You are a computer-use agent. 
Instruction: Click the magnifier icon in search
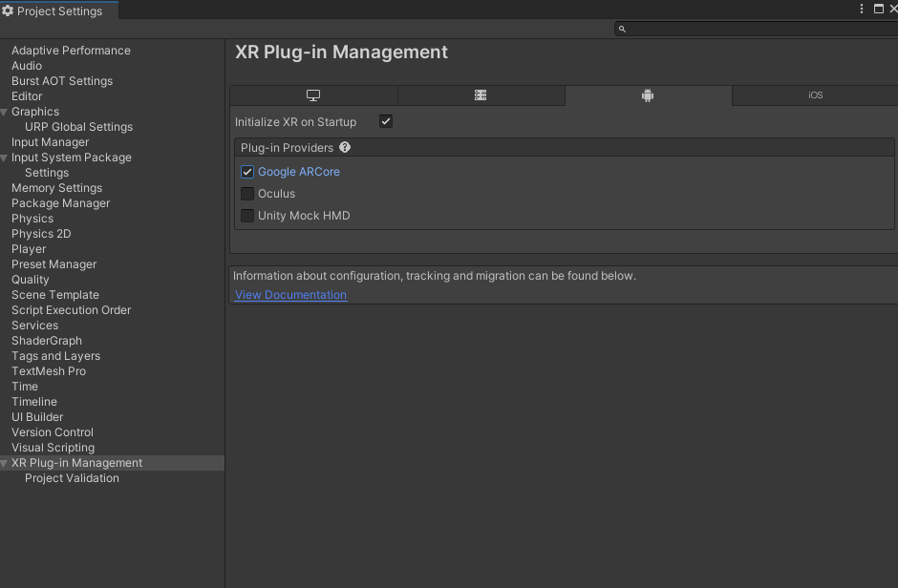coord(623,30)
